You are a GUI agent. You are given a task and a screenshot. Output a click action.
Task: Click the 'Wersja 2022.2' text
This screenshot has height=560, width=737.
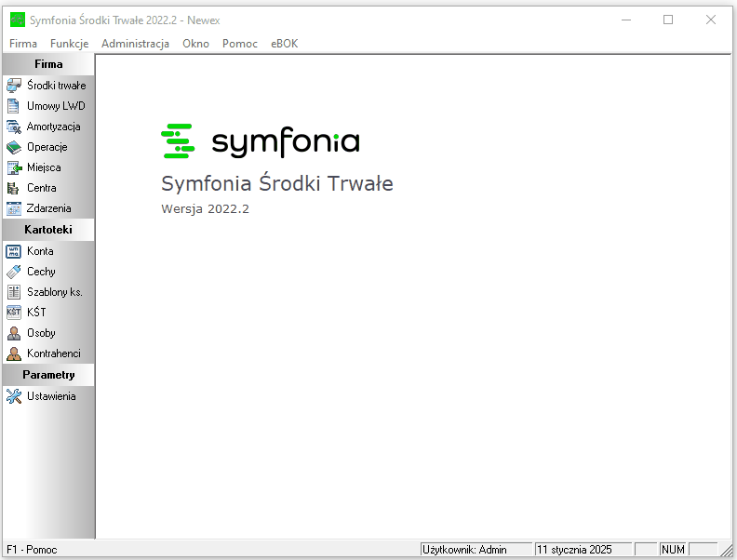pos(205,209)
